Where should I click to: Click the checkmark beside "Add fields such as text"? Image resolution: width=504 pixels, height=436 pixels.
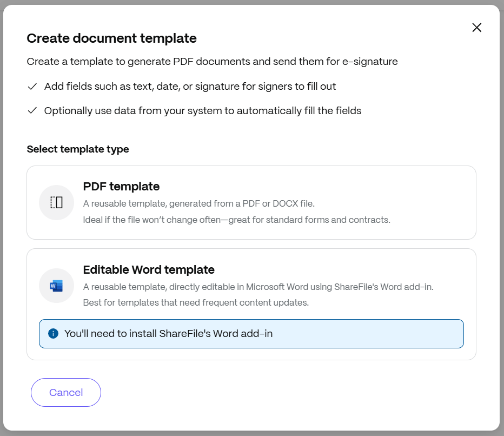[32, 87]
